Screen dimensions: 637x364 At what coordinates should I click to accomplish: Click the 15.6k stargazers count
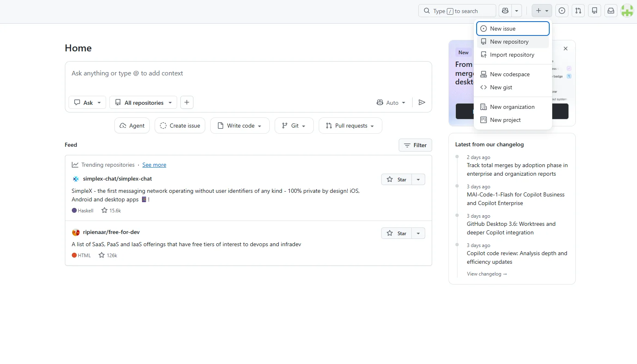click(111, 210)
